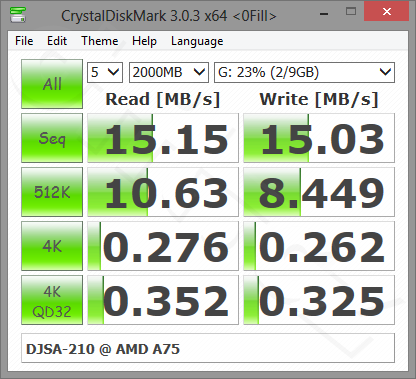This screenshot has width=416, height=379.
Task: Click the comment field reading DJSA-210 @ AMD A75
Action: point(208,348)
